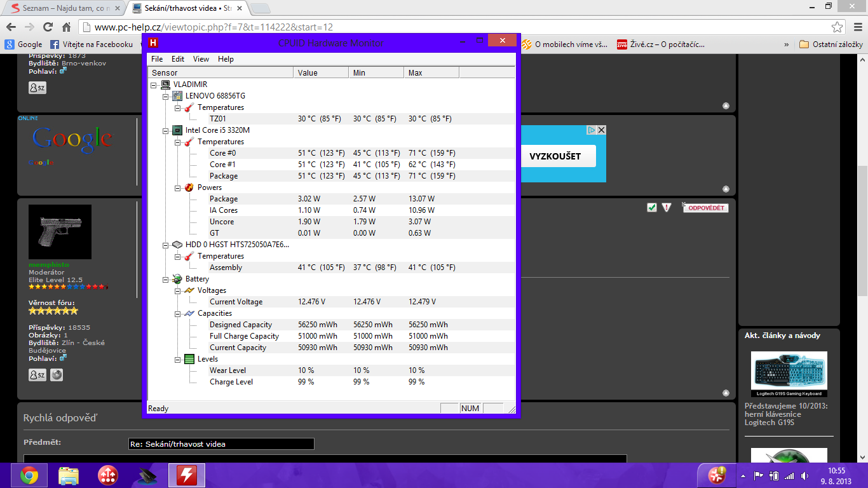The width and height of the screenshot is (868, 488).
Task: Go back in Chrome
Action: pos(11,27)
